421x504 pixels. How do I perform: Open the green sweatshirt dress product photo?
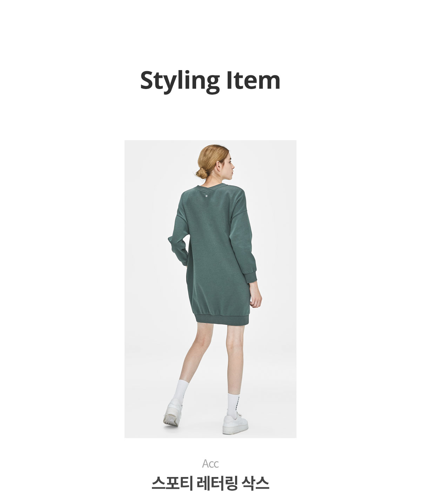pyautogui.click(x=210, y=289)
